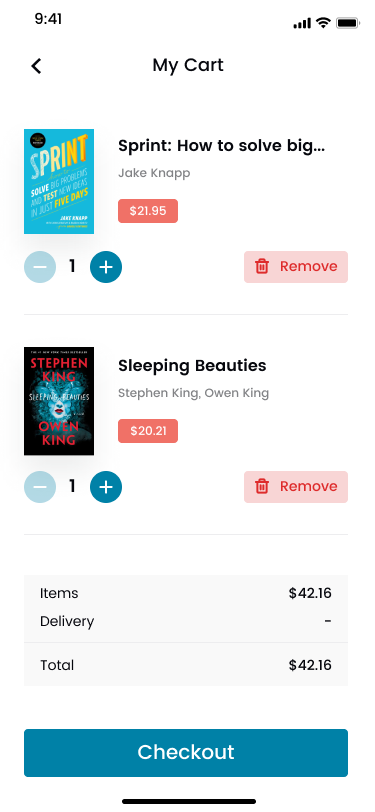Remove Sleeping Beauties via Remove label
375x812 pixels.
point(309,486)
